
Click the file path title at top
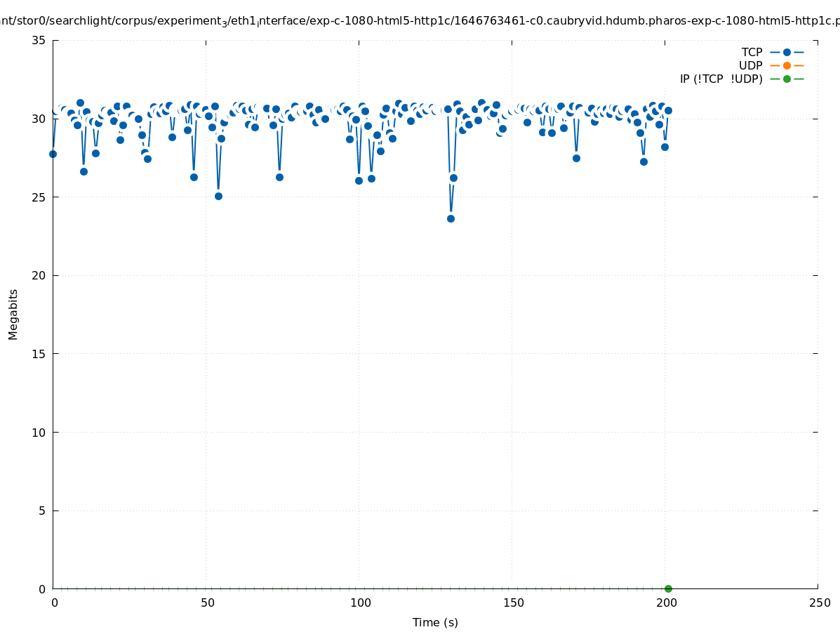point(420,21)
